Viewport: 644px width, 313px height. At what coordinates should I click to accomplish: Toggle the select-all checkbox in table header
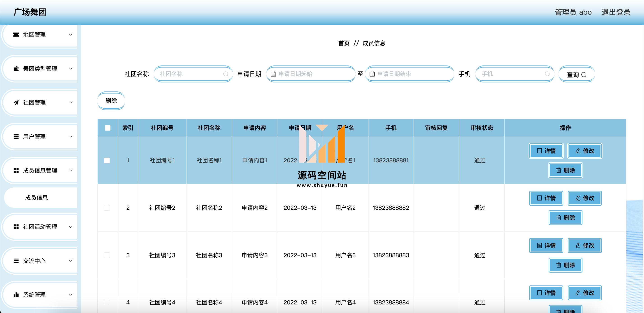108,128
